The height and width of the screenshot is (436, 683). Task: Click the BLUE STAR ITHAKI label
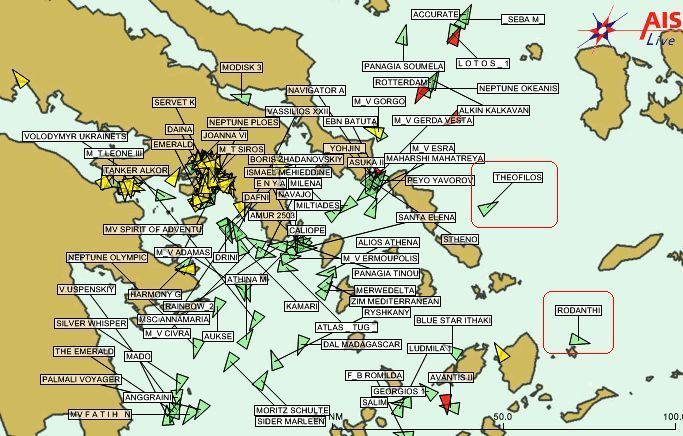pos(453,320)
